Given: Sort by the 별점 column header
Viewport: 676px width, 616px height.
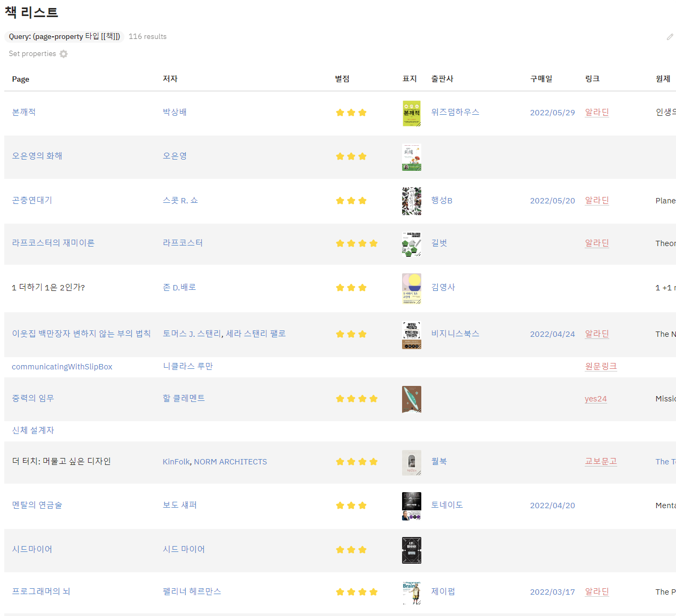Looking at the screenshot, I should click(x=342, y=79).
